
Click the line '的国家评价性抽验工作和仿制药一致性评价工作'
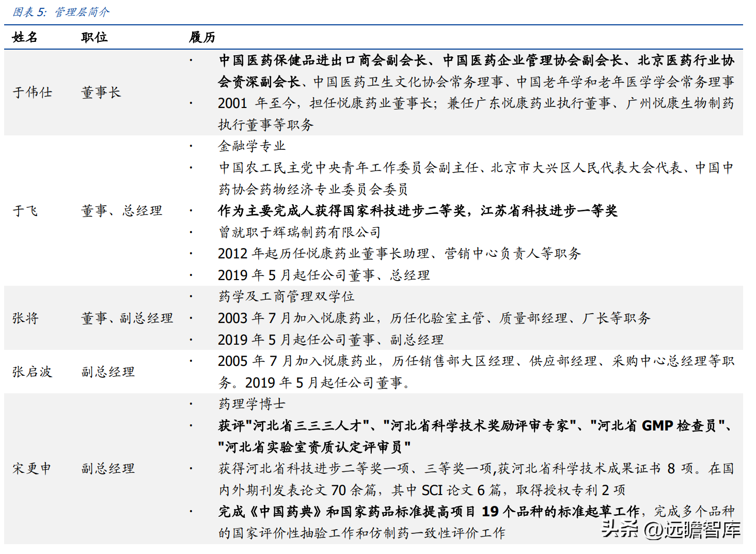pos(362,533)
